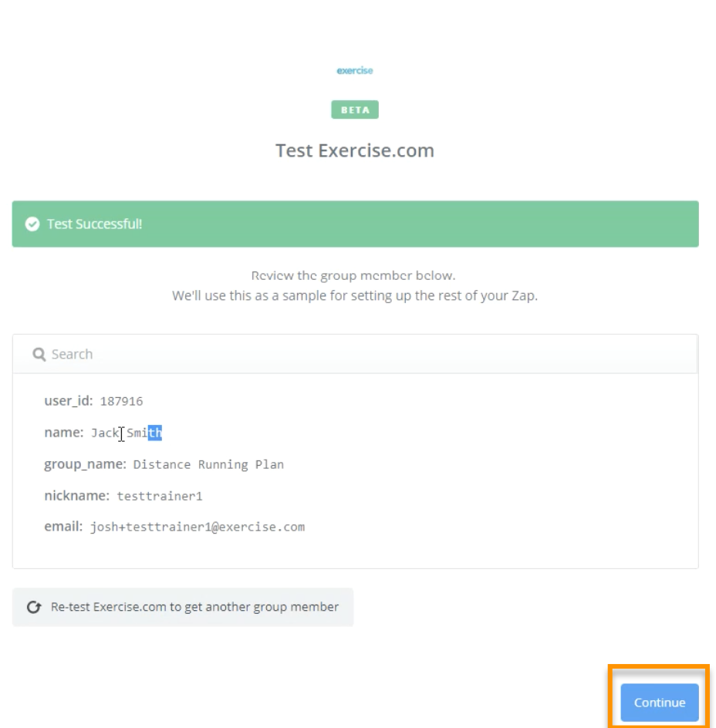Click the white checkmark icon in success banner
Viewport: 716px width, 728px height.
(32, 224)
